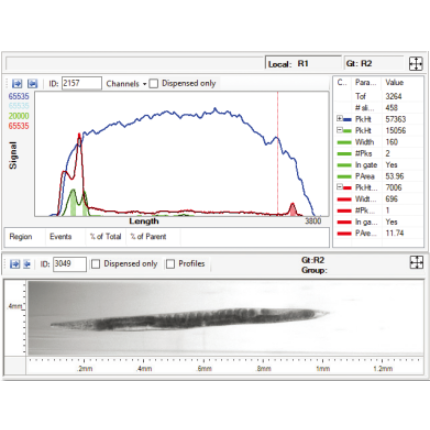Click the green Width color swatch
This screenshot has width=430, height=430.
click(344, 142)
